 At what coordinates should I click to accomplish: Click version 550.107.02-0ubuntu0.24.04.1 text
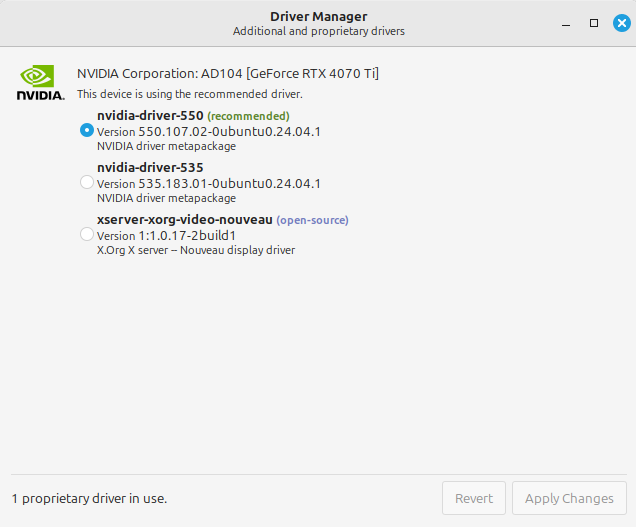pyautogui.click(x=208, y=131)
